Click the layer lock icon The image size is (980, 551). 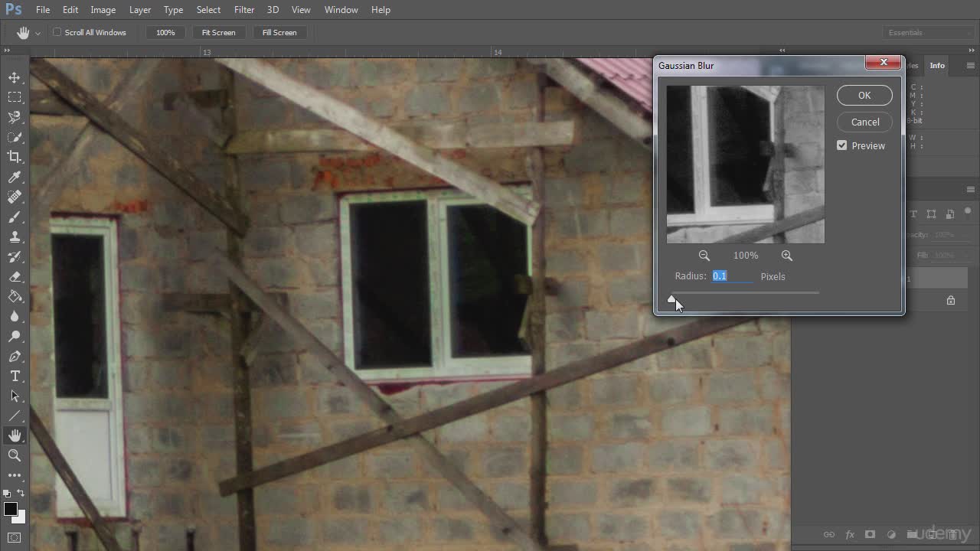pos(951,301)
